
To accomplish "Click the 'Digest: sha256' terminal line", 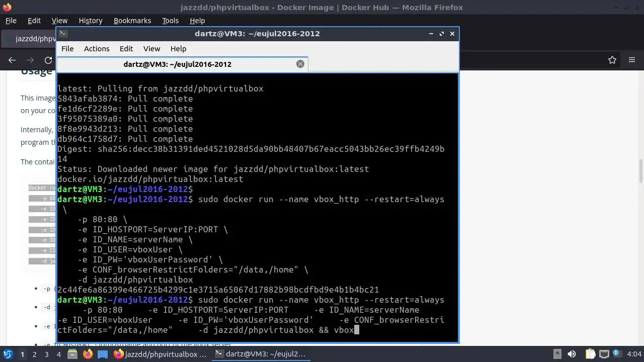I will [251, 149].
